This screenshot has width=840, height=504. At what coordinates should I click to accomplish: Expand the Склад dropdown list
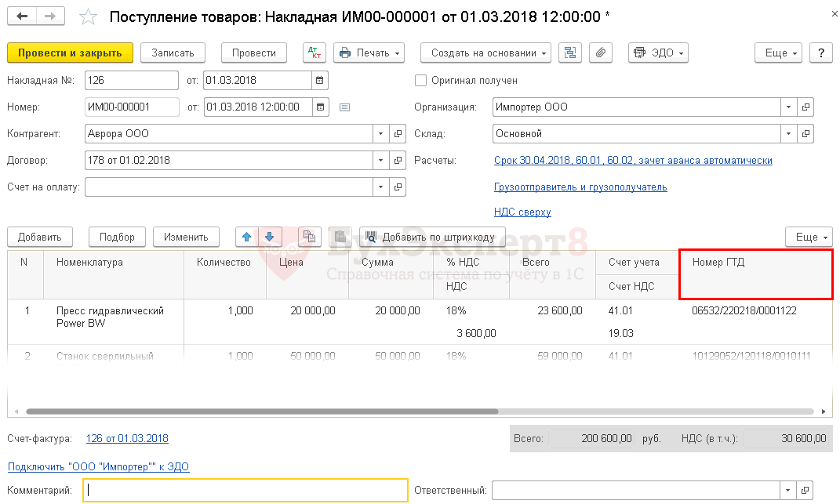pyautogui.click(x=789, y=134)
